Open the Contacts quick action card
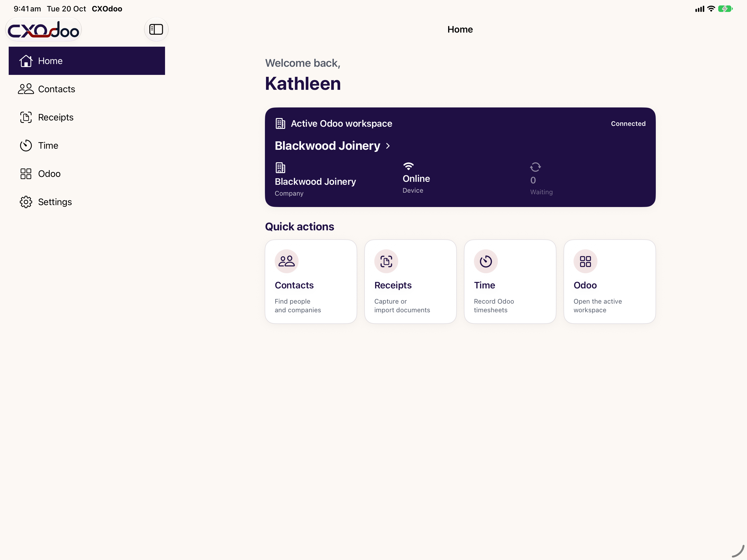 [x=311, y=282]
